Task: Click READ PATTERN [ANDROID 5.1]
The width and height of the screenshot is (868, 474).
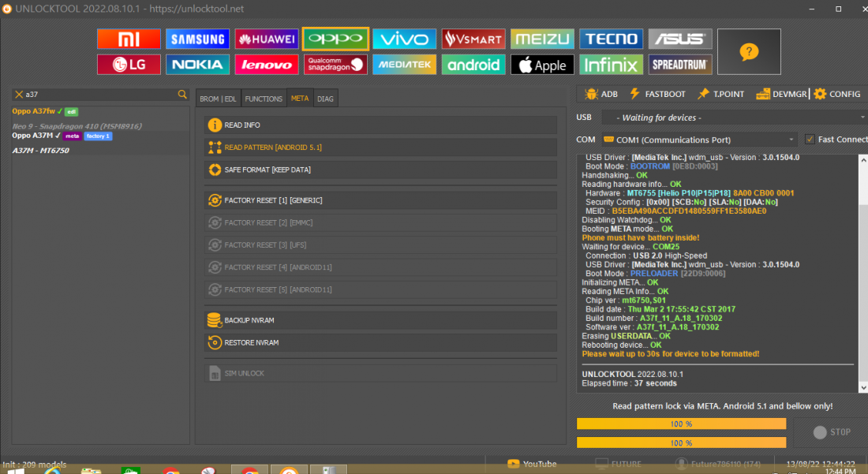Action: coord(381,147)
